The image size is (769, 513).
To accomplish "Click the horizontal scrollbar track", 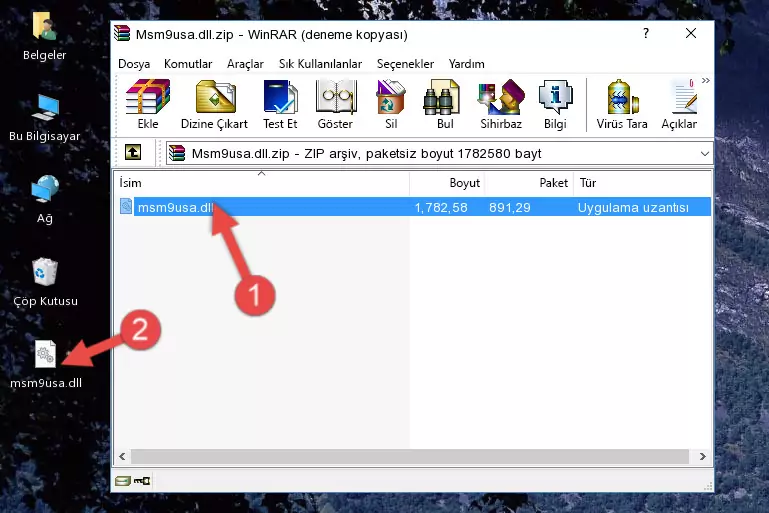I will tap(410, 456).
